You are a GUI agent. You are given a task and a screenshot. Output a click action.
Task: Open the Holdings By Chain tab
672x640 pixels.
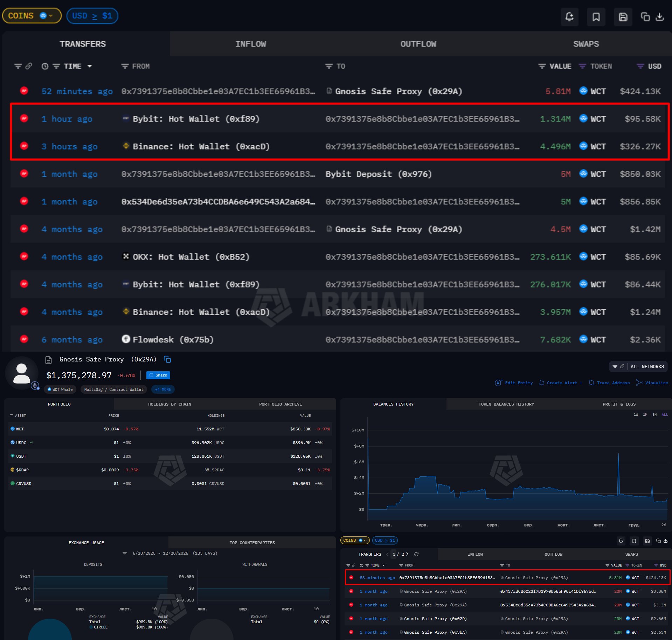(x=169, y=404)
